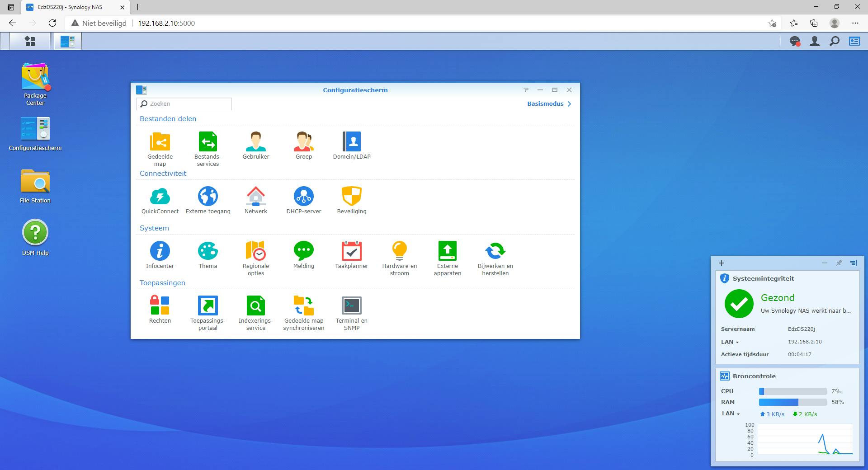Open Thema settings
The width and height of the screenshot is (868, 470).
[208, 255]
